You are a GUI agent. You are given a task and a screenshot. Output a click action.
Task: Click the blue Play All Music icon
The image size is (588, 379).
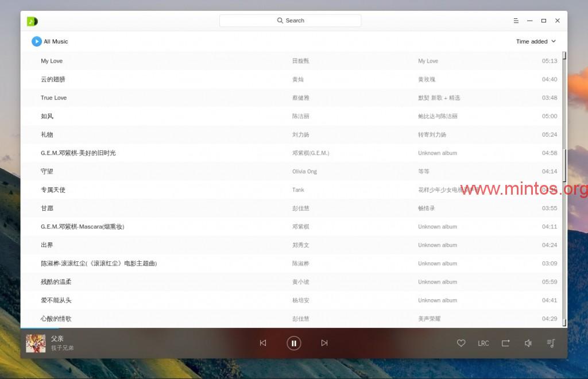pos(37,41)
